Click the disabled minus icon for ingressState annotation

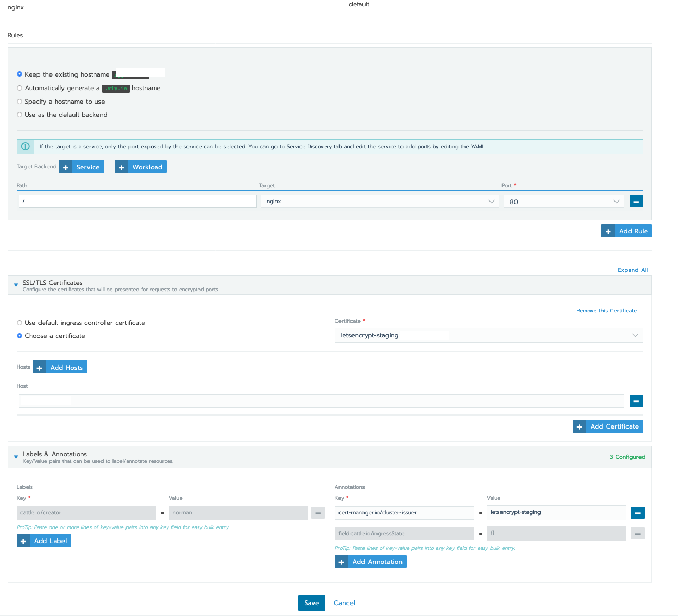point(637,534)
